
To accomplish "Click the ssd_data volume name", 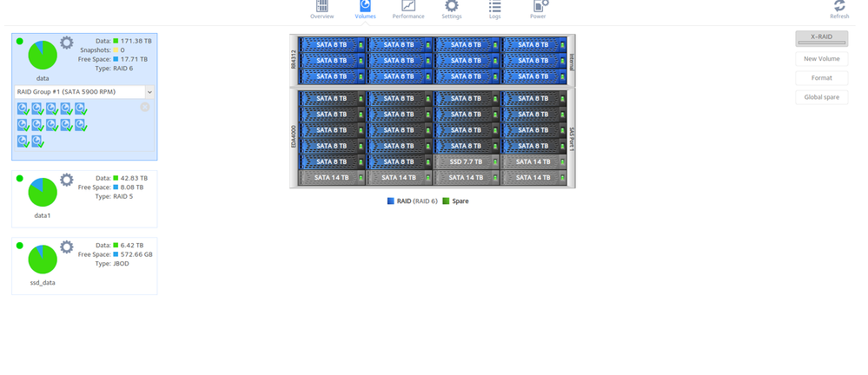I will point(43,283).
